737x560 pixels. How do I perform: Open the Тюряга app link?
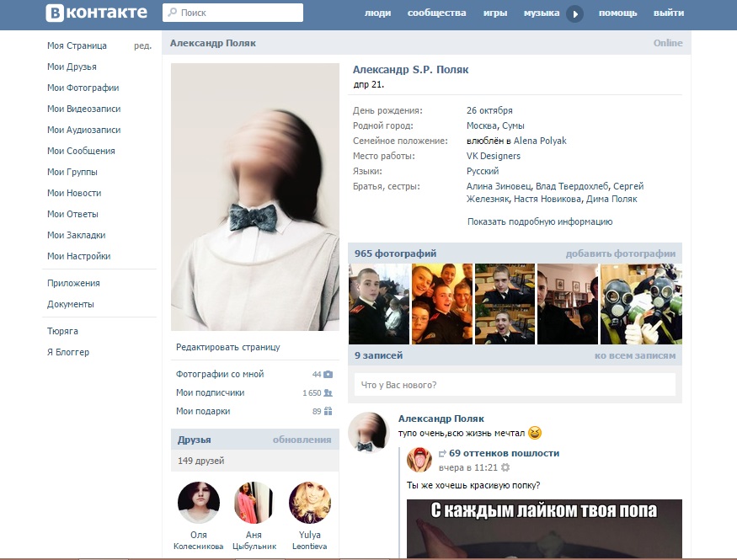62,331
